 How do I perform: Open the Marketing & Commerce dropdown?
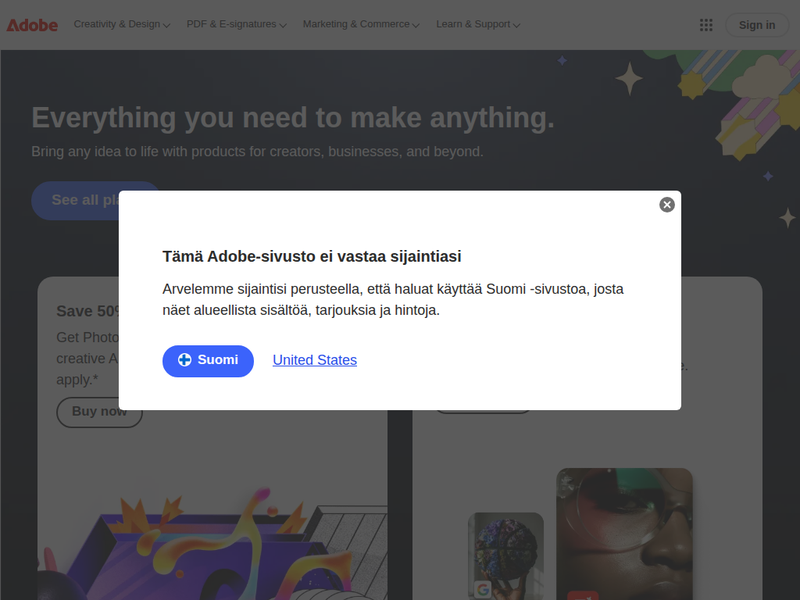pos(360,25)
